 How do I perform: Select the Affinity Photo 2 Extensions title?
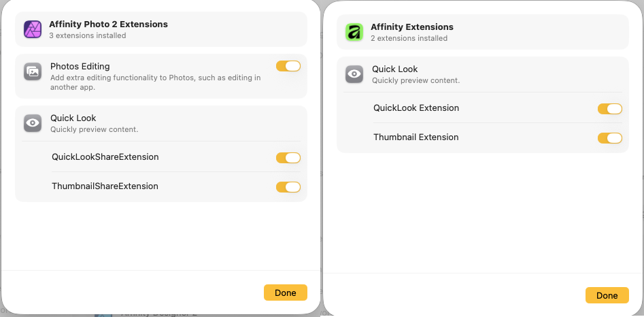(108, 24)
